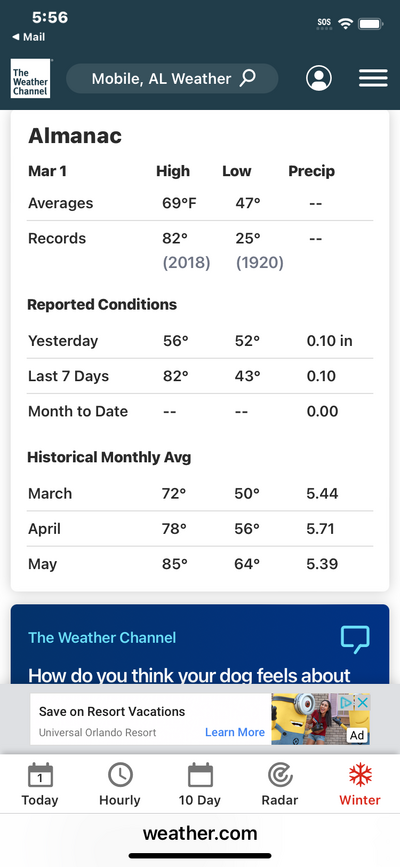
Task: Tap The Weather Channel logo
Action: [30, 79]
